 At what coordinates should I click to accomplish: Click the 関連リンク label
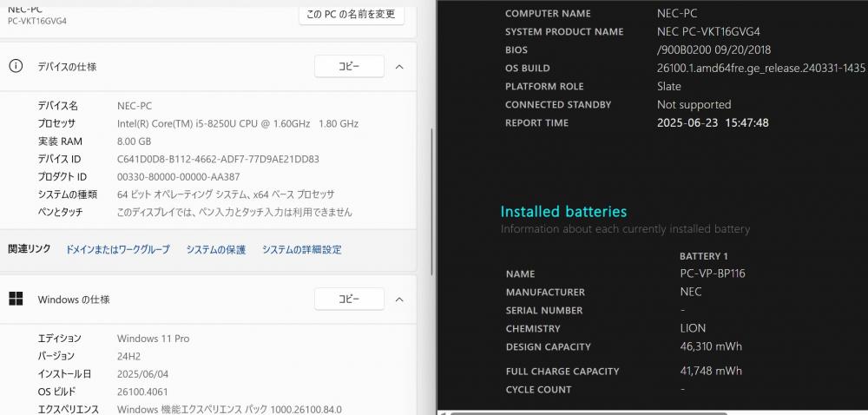pos(30,249)
